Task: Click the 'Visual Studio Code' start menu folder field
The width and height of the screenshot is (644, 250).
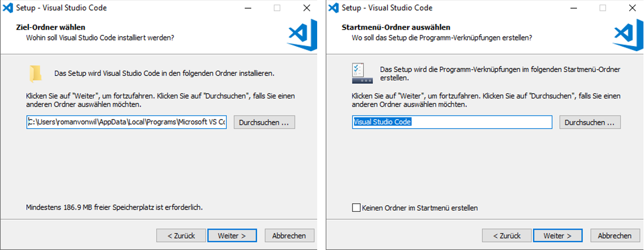Action: click(x=452, y=122)
